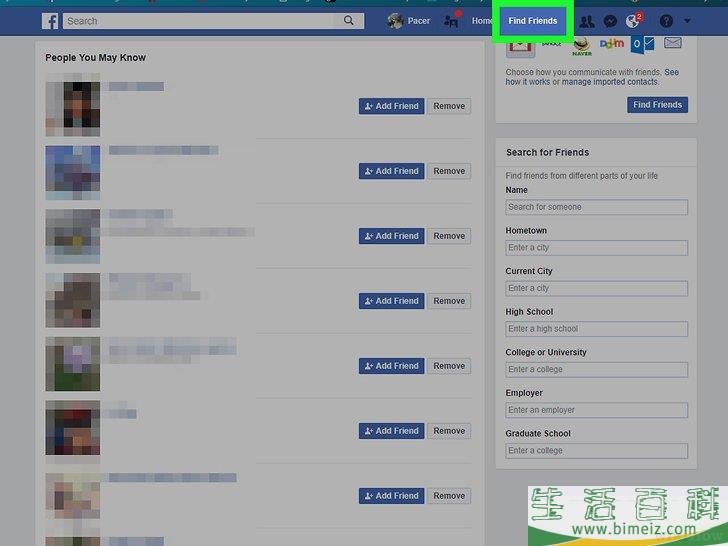Open the manage imported contacts link
Image resolution: width=728 pixels, height=546 pixels.
click(610, 82)
